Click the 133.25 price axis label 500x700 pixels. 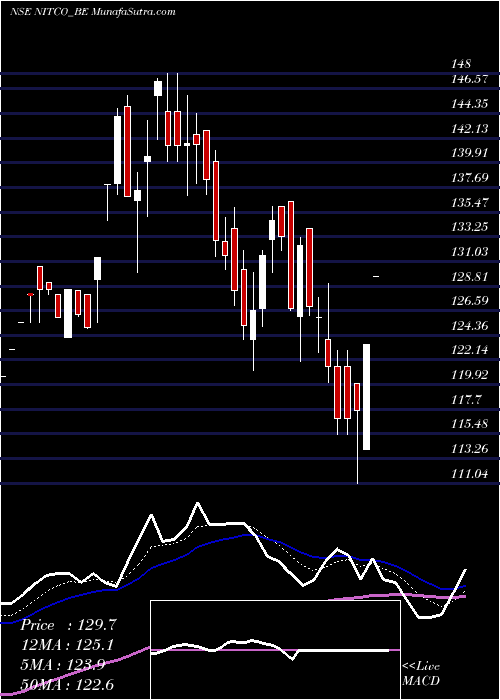(x=470, y=227)
